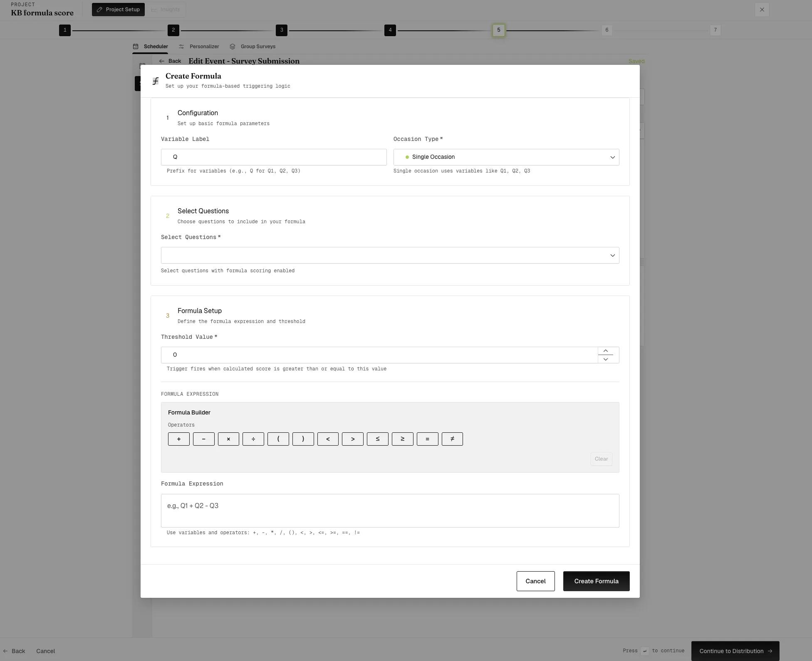Clear the formula builder expression
Viewport: 812px width, 661px height.
click(602, 459)
